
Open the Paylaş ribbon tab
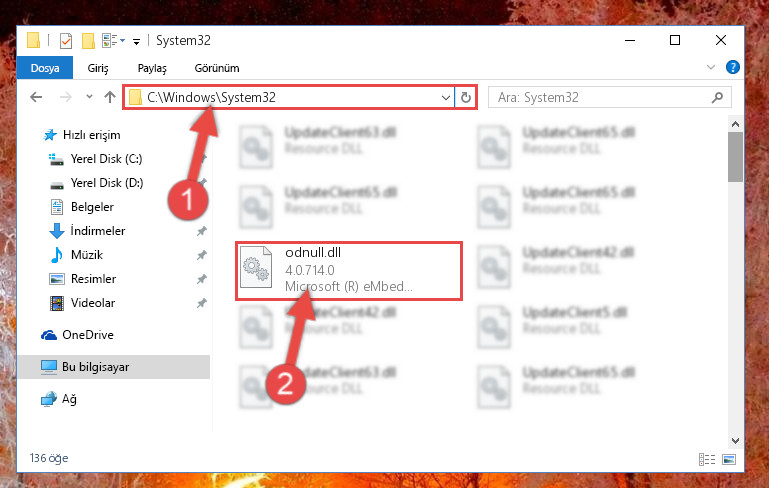pyautogui.click(x=152, y=68)
